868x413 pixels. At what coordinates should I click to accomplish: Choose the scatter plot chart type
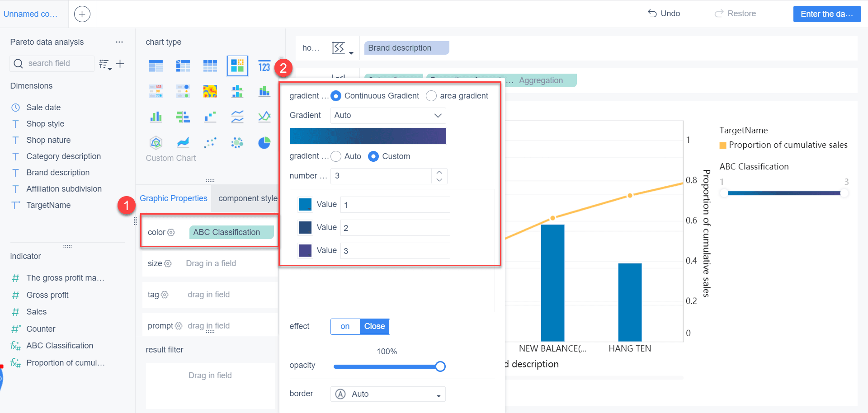(x=210, y=143)
